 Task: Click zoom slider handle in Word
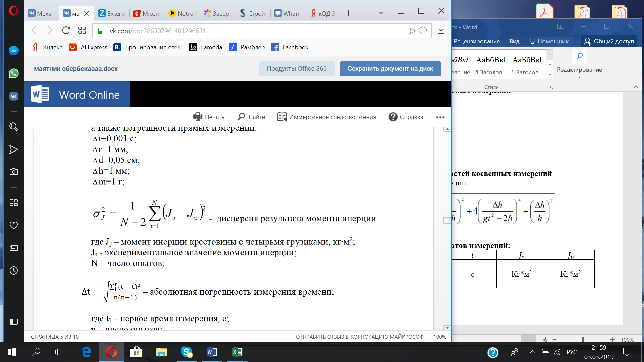(583, 340)
